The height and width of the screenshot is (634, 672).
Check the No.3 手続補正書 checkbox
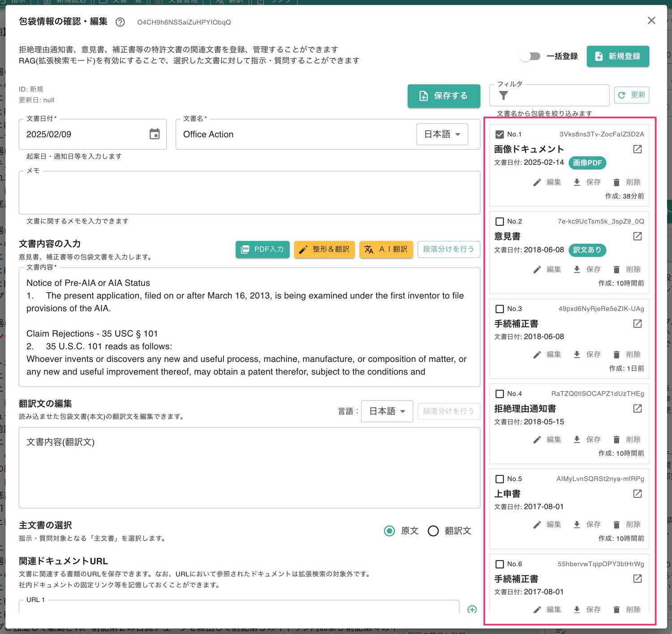(x=500, y=309)
